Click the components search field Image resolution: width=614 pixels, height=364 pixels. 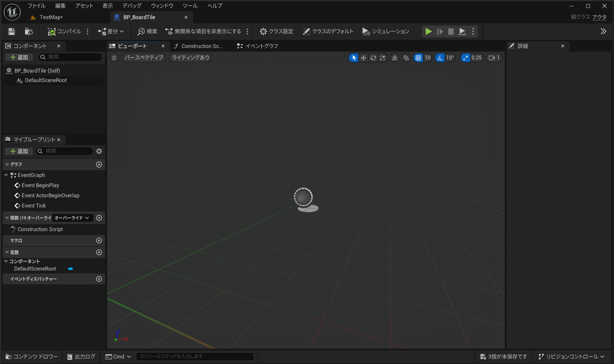coord(69,57)
